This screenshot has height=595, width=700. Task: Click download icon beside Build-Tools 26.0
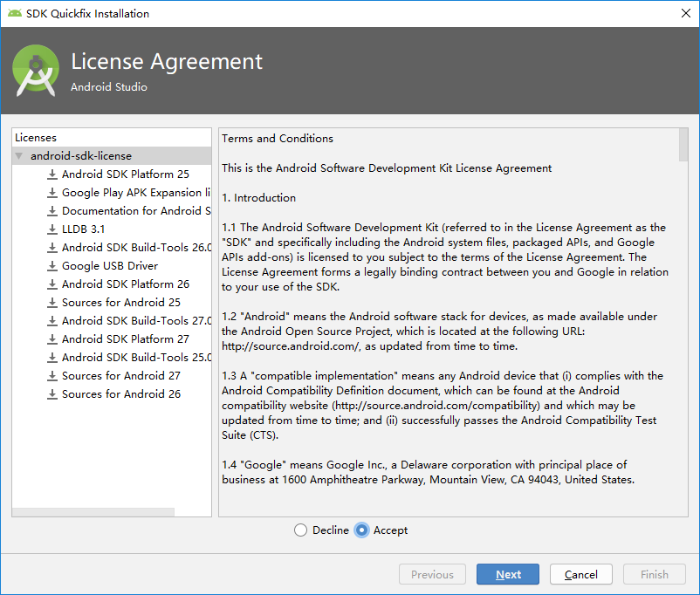coord(52,247)
